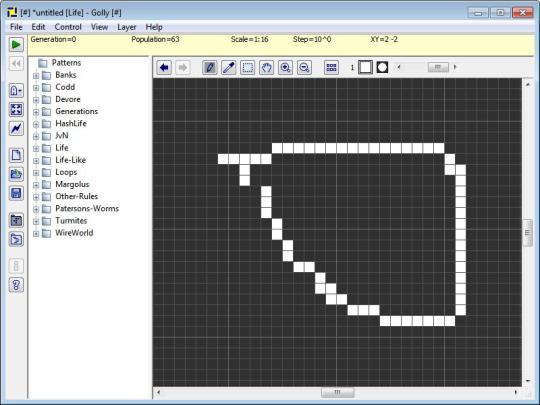Expand the Life-Like folder
The width and height of the screenshot is (540, 405).
click(x=36, y=160)
